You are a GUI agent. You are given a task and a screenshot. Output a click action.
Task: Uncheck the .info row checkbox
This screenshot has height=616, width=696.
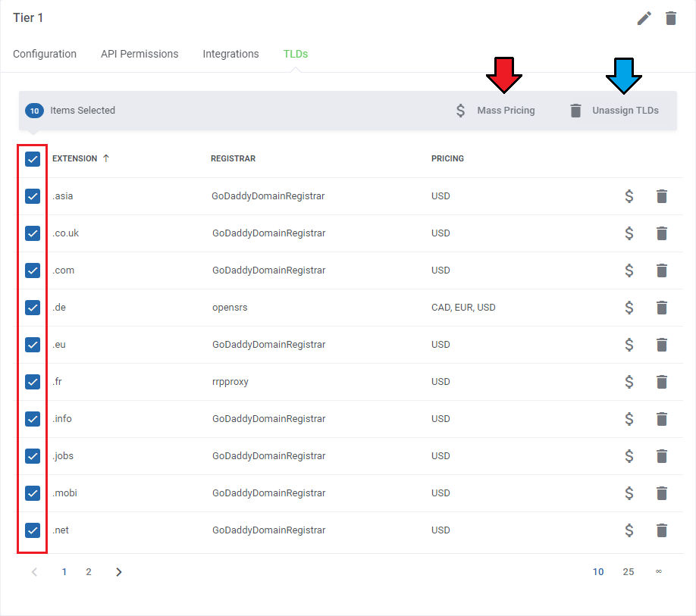[33, 419]
